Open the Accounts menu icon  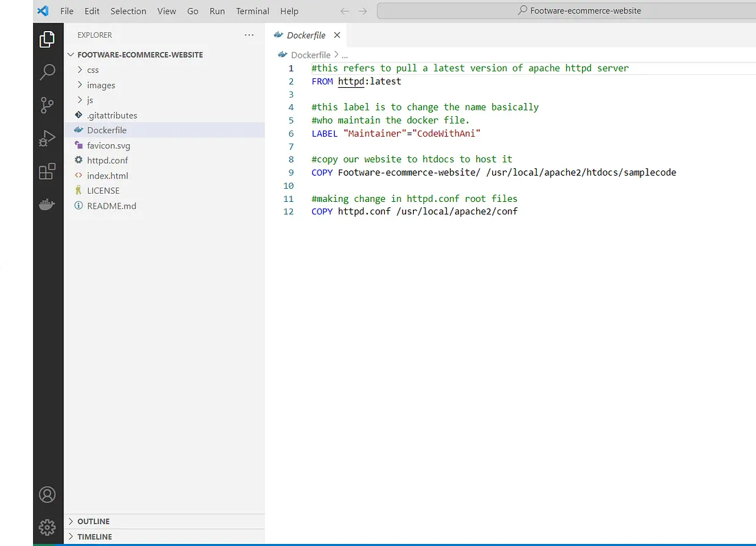click(x=47, y=494)
